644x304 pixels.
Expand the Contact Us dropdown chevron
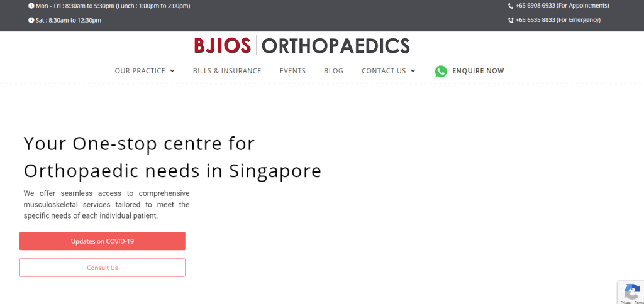tap(413, 71)
